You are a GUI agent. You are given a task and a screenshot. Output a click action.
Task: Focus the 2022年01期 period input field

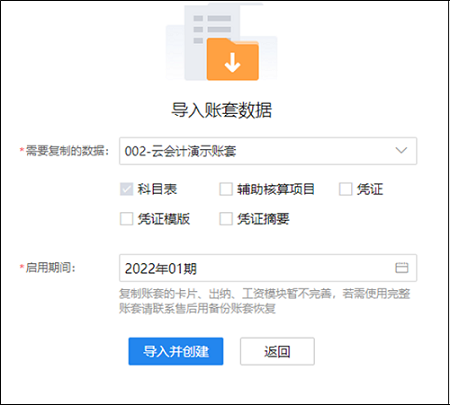[268, 268]
